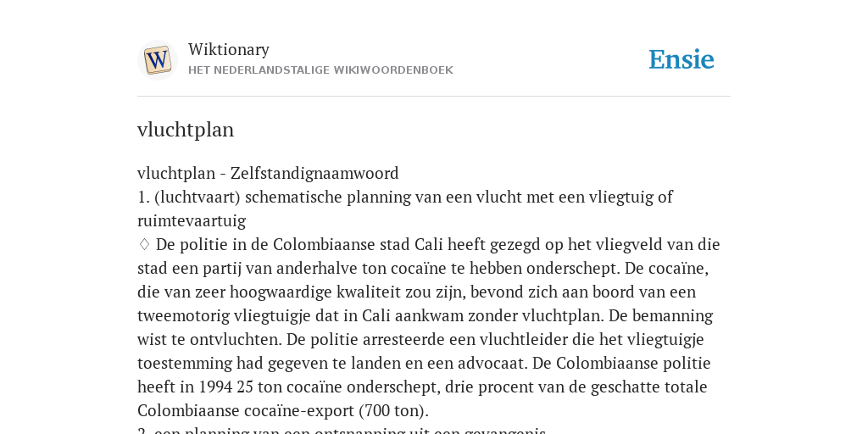The image size is (868, 434).
Task: Open the Ensie logo link
Action: [x=681, y=60]
